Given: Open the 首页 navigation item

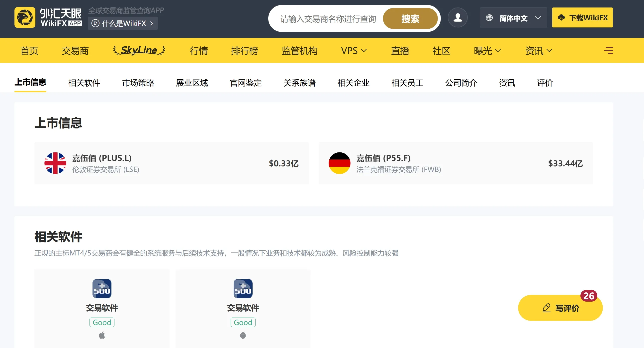Looking at the screenshot, I should [x=29, y=51].
